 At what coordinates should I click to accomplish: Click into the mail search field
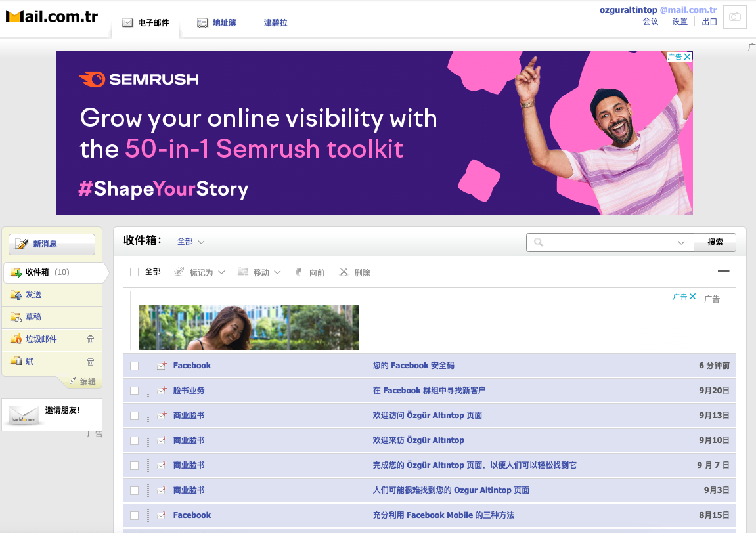pyautogui.click(x=608, y=242)
